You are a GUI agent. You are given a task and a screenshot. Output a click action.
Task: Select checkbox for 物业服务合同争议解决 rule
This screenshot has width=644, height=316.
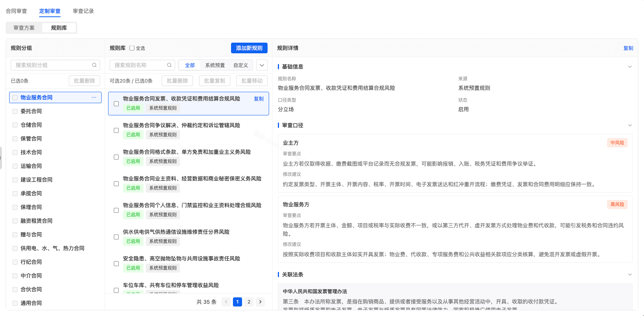pos(116,130)
